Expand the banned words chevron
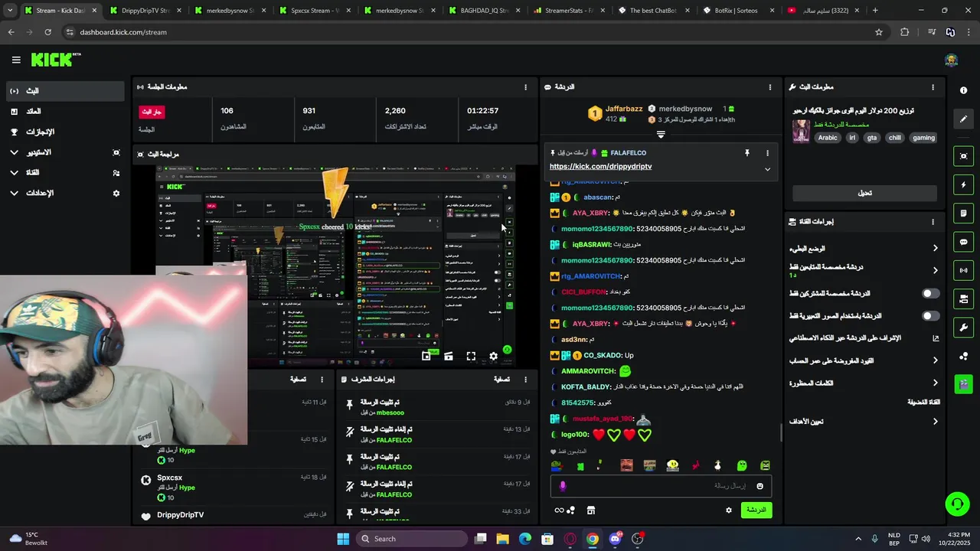The image size is (980, 551). pos(935,383)
